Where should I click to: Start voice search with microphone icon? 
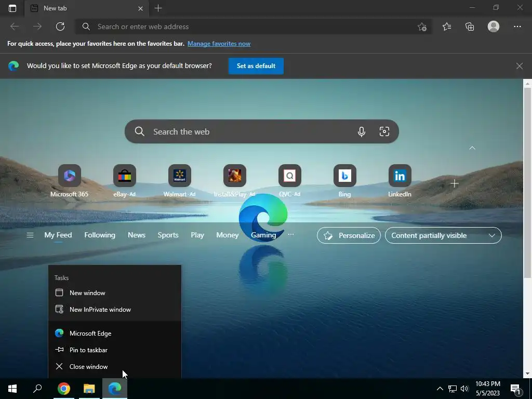[362, 131]
